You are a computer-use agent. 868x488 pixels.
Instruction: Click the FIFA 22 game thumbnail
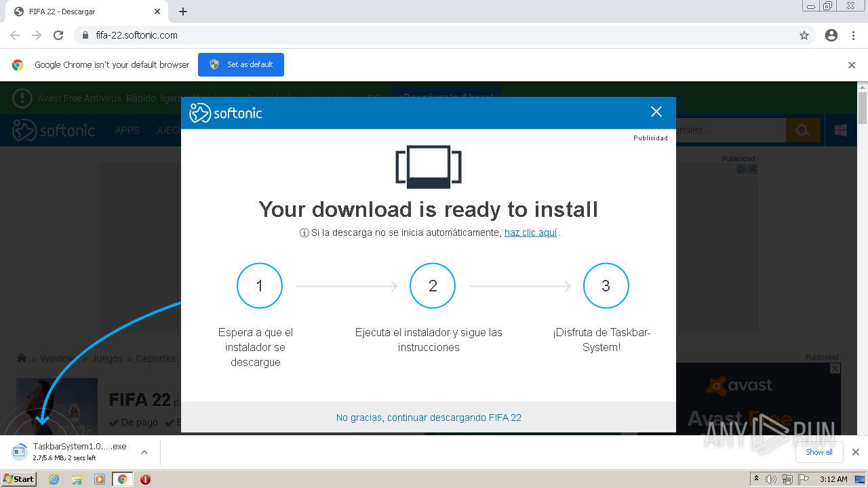57,407
